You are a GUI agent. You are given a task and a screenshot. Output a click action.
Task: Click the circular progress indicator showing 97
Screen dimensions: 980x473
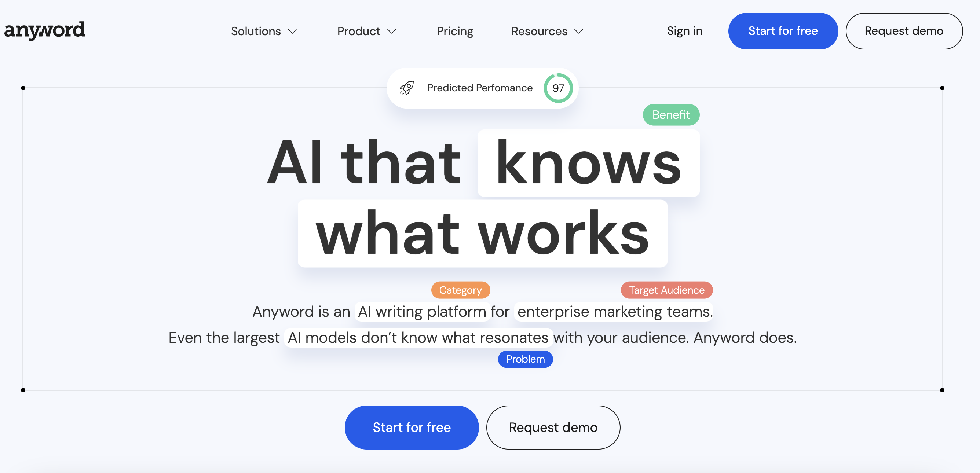[558, 88]
